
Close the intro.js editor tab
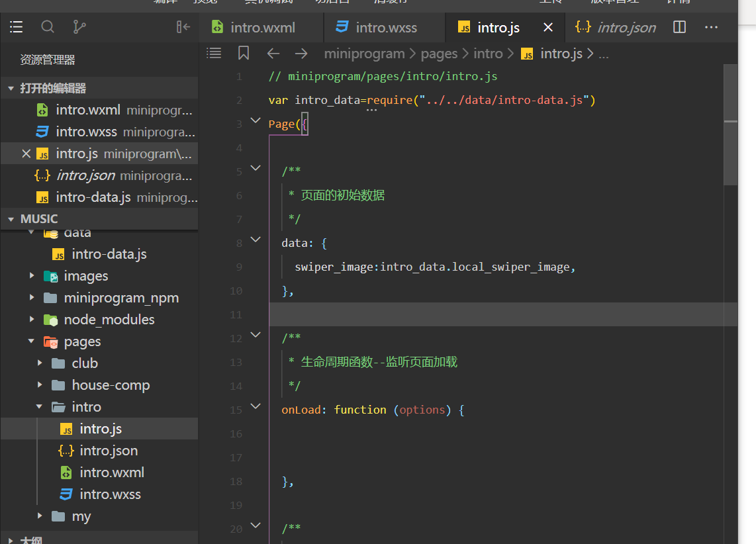click(x=548, y=28)
